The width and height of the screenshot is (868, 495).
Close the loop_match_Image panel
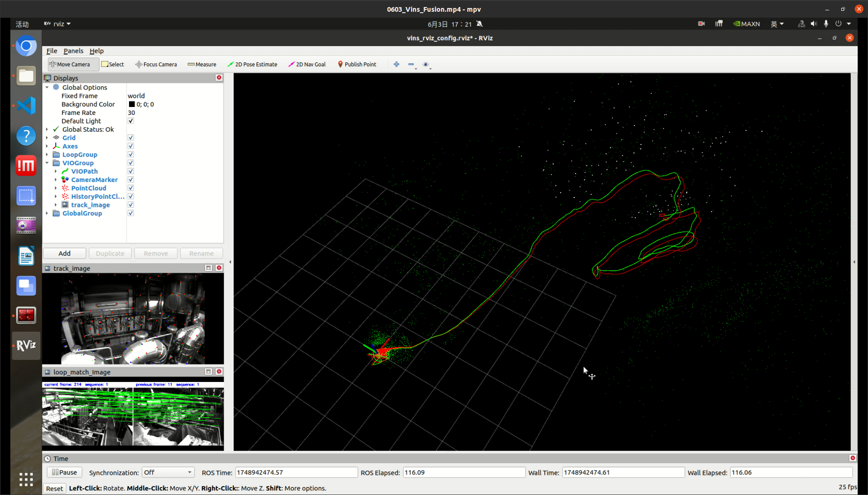tap(219, 372)
